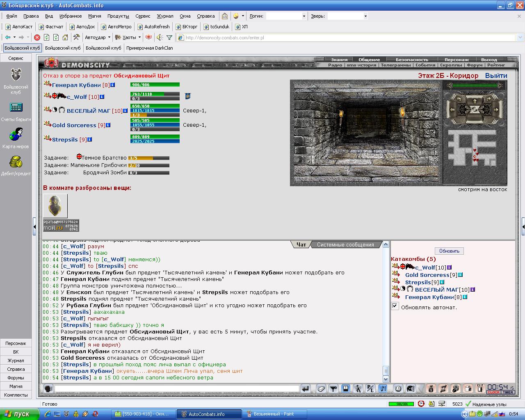The width and height of the screenshot is (525, 420).
Task: Pick up the Obsidian Shield item thumbnail
Action: pos(55,206)
